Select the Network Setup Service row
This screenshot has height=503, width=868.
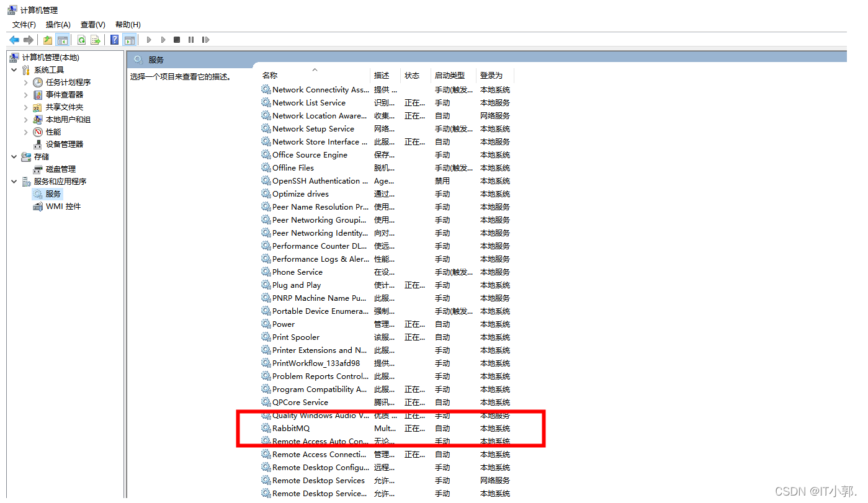(x=387, y=129)
